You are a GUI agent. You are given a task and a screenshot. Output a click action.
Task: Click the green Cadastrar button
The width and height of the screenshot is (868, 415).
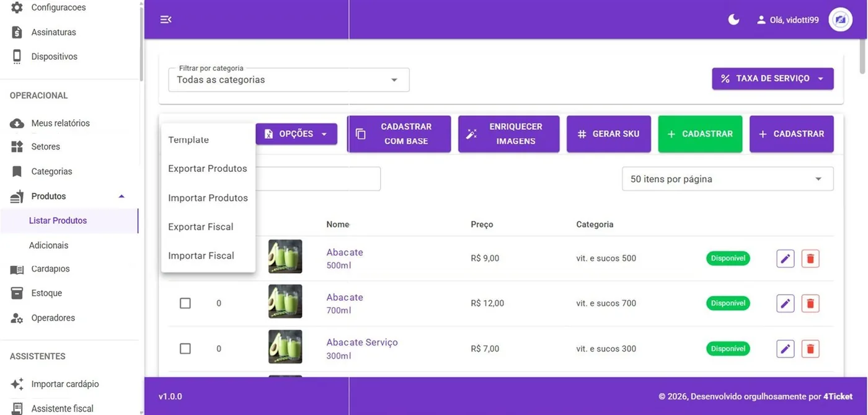pos(700,134)
